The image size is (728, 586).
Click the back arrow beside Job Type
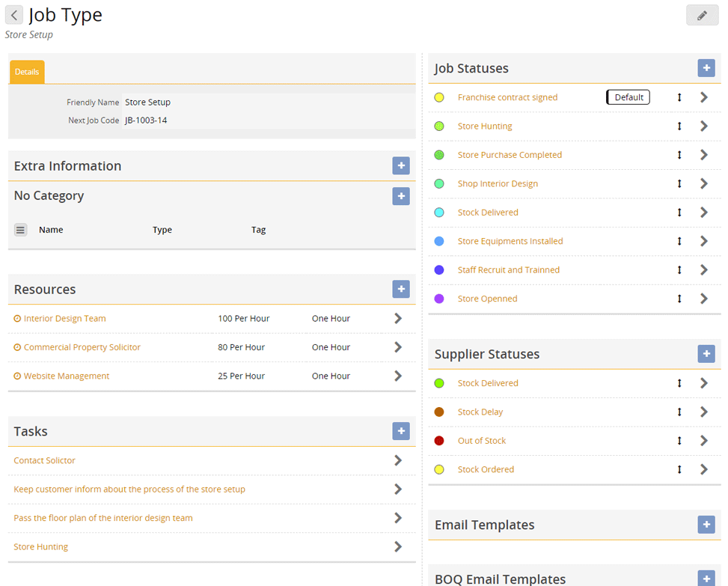[x=14, y=15]
